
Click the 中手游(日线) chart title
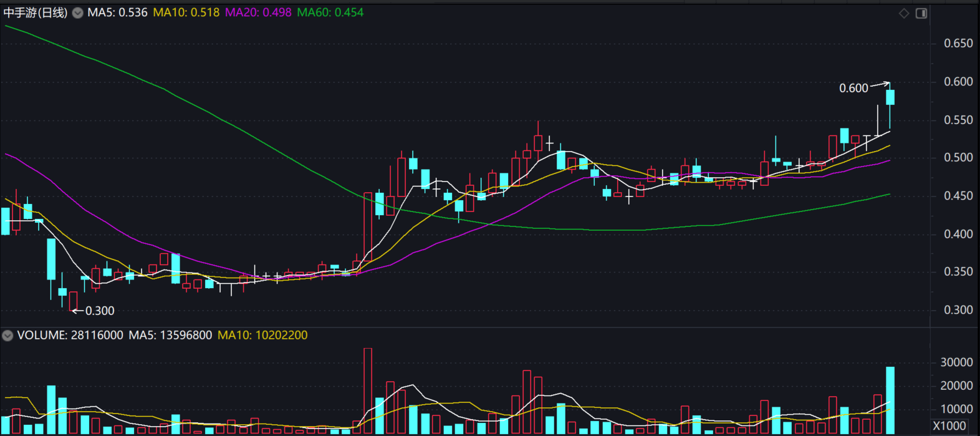point(36,12)
